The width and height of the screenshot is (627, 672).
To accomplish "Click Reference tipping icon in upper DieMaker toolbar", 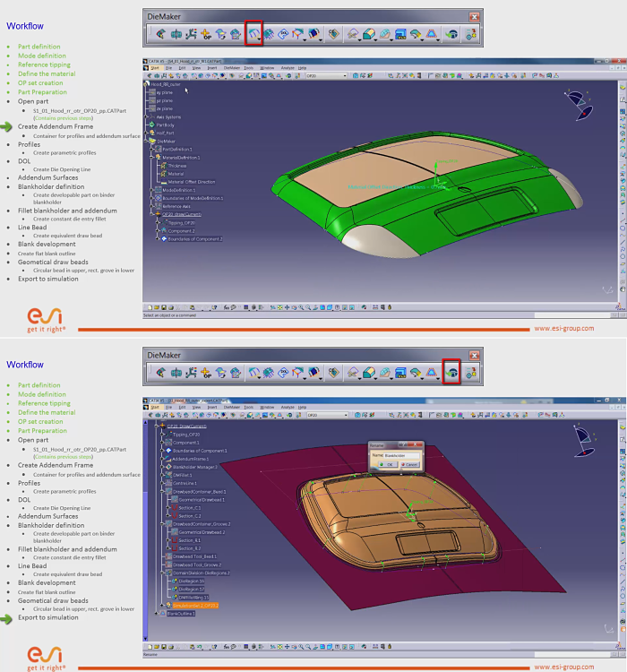I will (x=191, y=34).
